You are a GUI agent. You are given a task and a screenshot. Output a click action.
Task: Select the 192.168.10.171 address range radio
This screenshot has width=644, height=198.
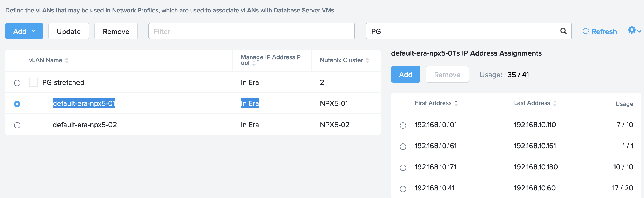[x=403, y=168]
